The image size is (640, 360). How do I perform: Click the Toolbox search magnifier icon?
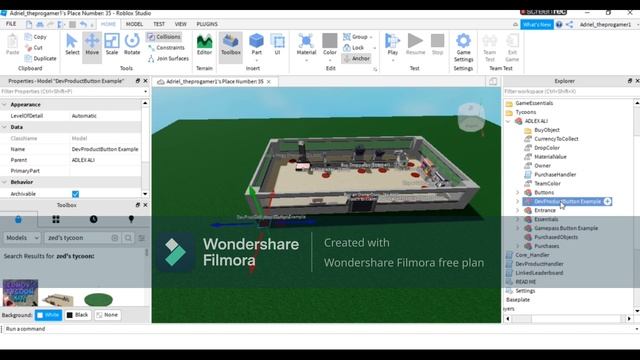[x=128, y=238]
